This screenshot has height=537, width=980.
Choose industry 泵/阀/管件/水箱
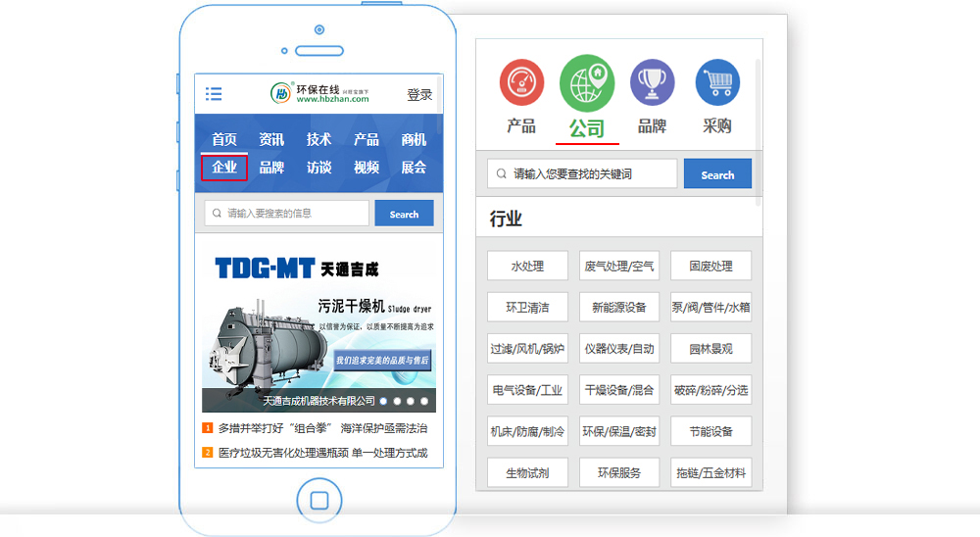pyautogui.click(x=711, y=307)
